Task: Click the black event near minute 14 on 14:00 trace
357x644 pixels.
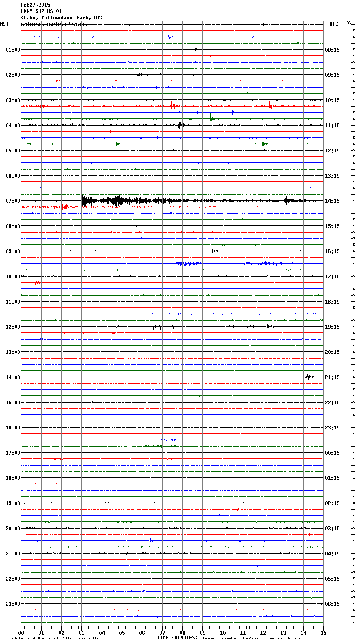Action: click(309, 377)
